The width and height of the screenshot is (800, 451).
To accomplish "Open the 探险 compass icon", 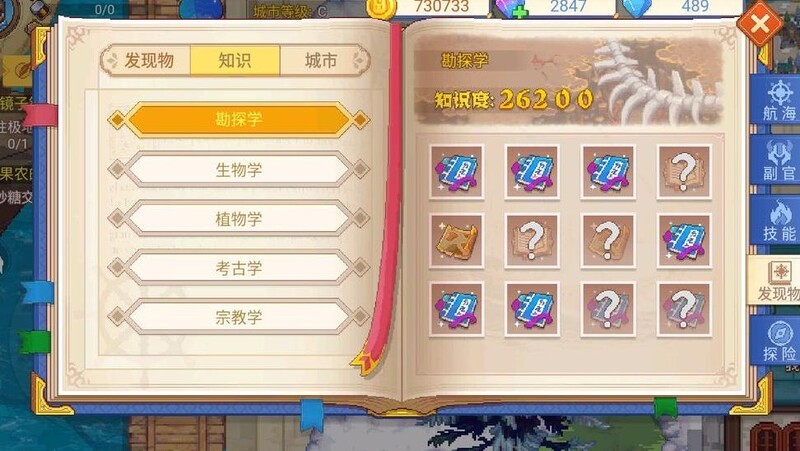I will [778, 340].
